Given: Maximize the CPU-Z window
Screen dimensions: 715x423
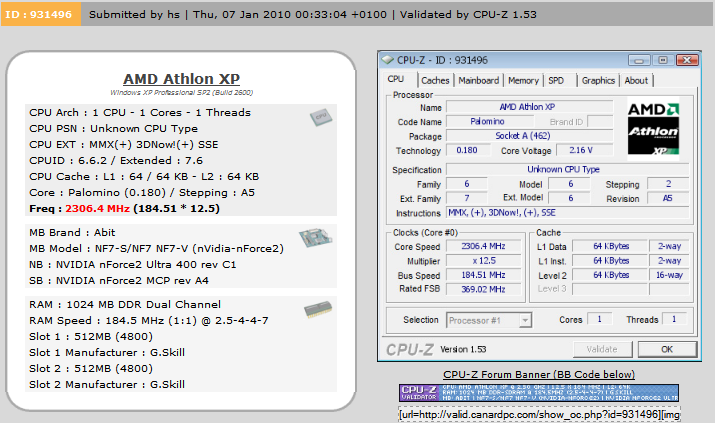Looking at the screenshot, I should click(x=663, y=60).
